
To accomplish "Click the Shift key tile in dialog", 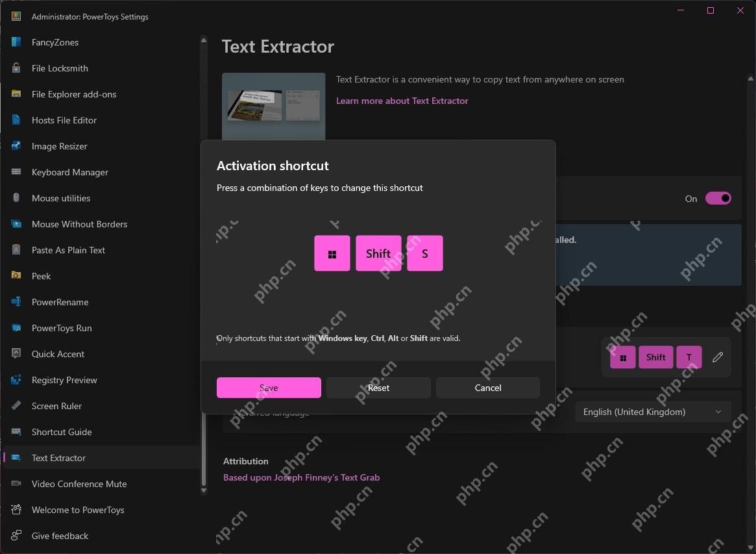I will pos(378,253).
